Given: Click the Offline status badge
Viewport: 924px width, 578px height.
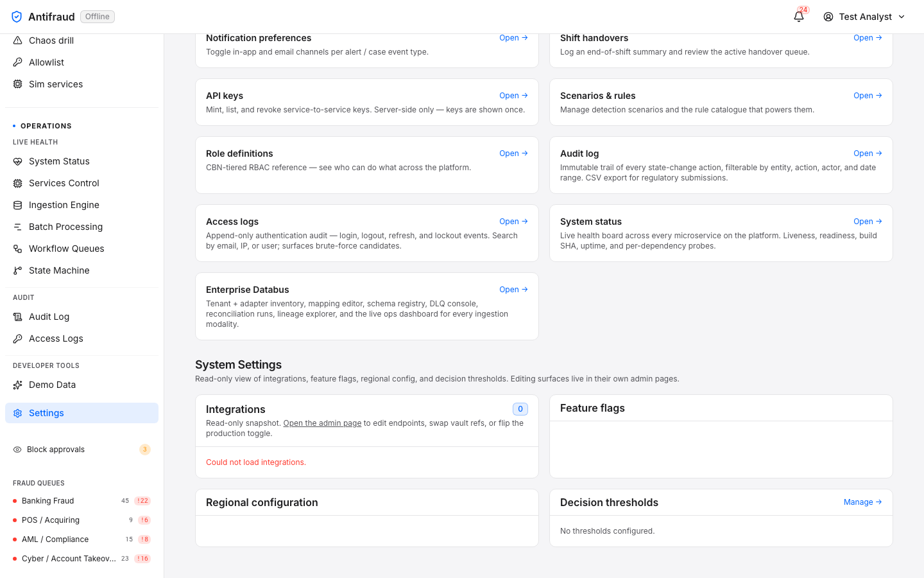Looking at the screenshot, I should coord(98,17).
